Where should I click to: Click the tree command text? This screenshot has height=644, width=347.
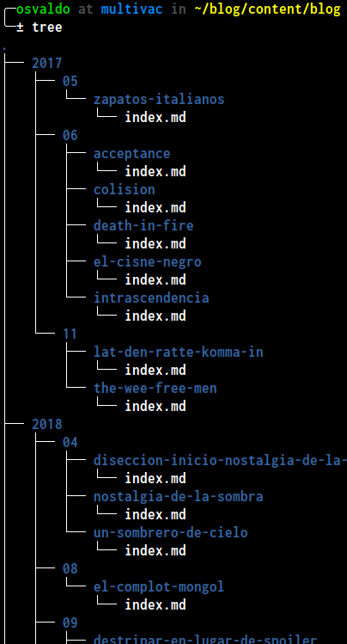point(47,28)
